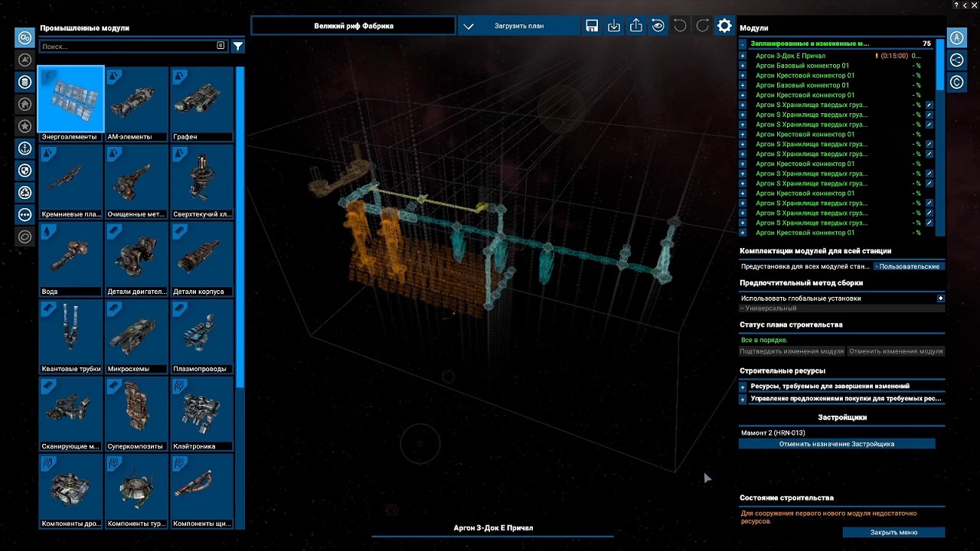The width and height of the screenshot is (980, 551).
Task: Click the Модули list vertical scrollbar
Action: click(x=940, y=65)
